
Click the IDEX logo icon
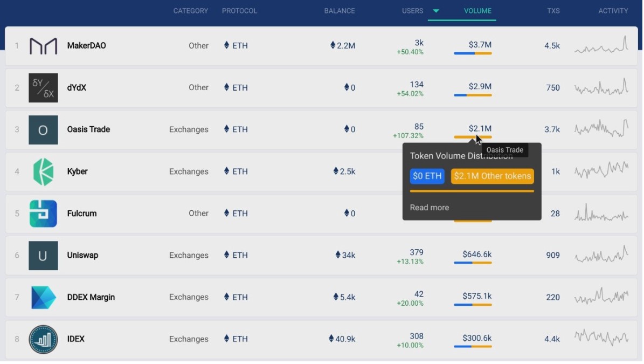point(43,340)
